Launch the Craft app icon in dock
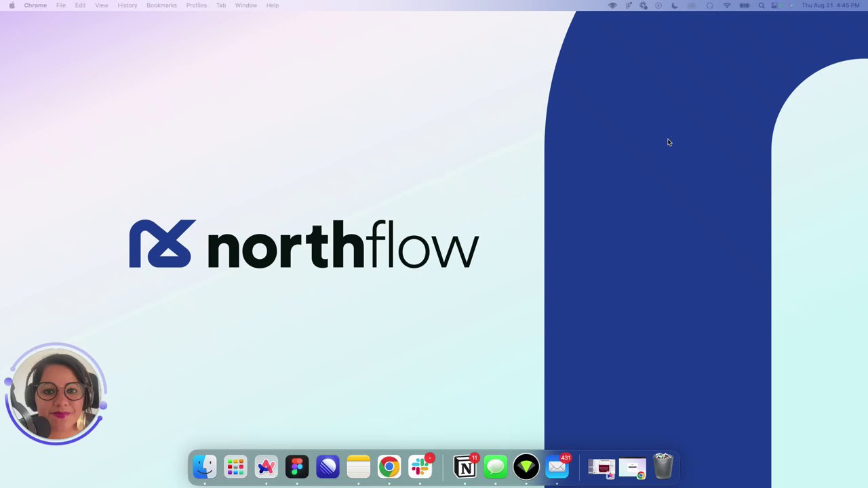The height and width of the screenshot is (488, 868). click(266, 467)
